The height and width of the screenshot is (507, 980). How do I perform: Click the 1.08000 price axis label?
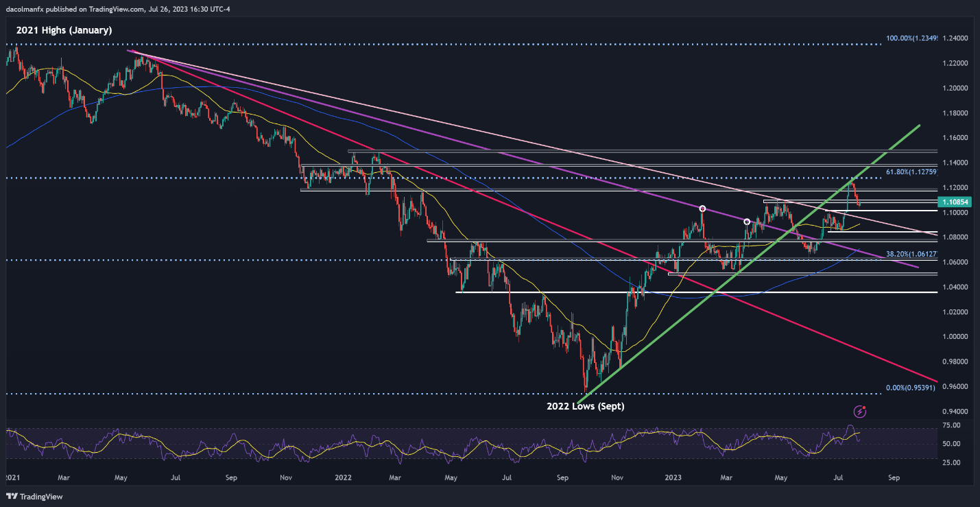tap(957, 237)
